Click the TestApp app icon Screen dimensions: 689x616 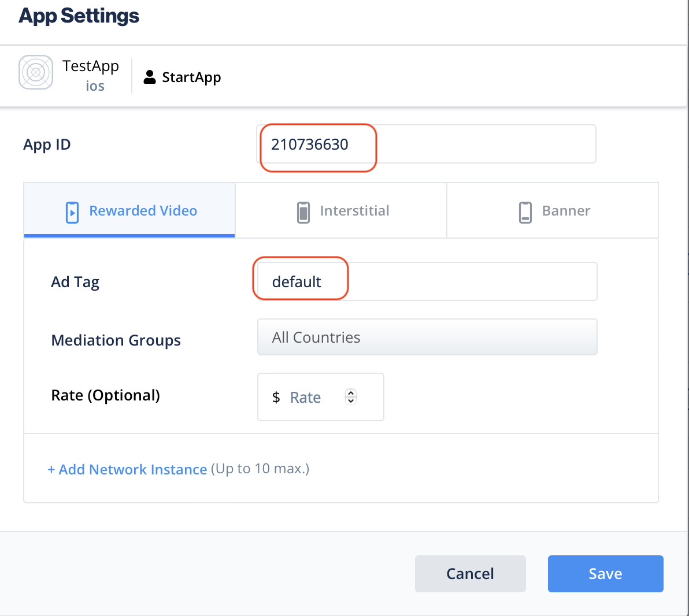[36, 72]
